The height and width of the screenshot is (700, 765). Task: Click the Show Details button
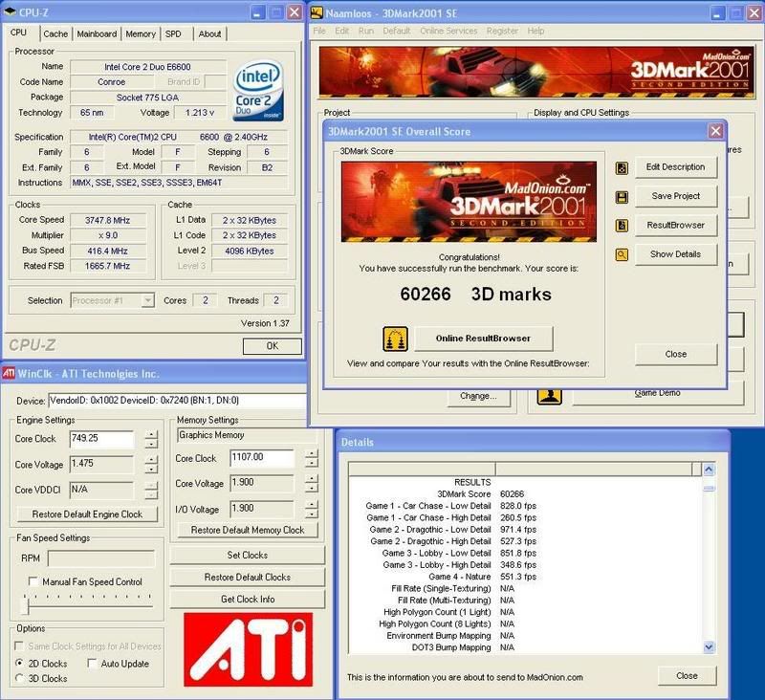(x=676, y=254)
